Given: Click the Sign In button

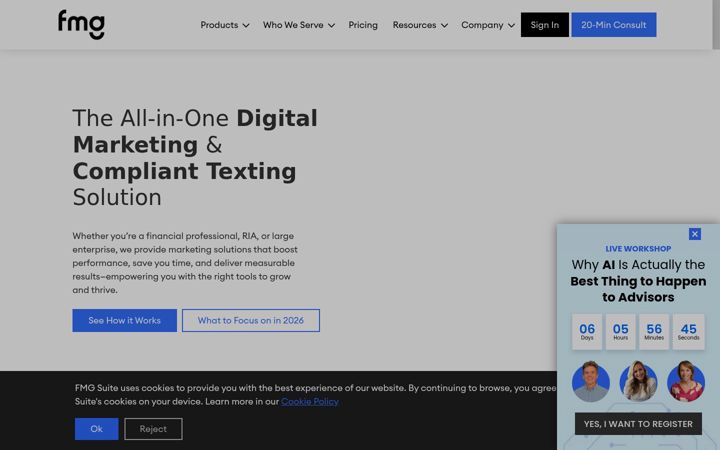Looking at the screenshot, I should [545, 25].
